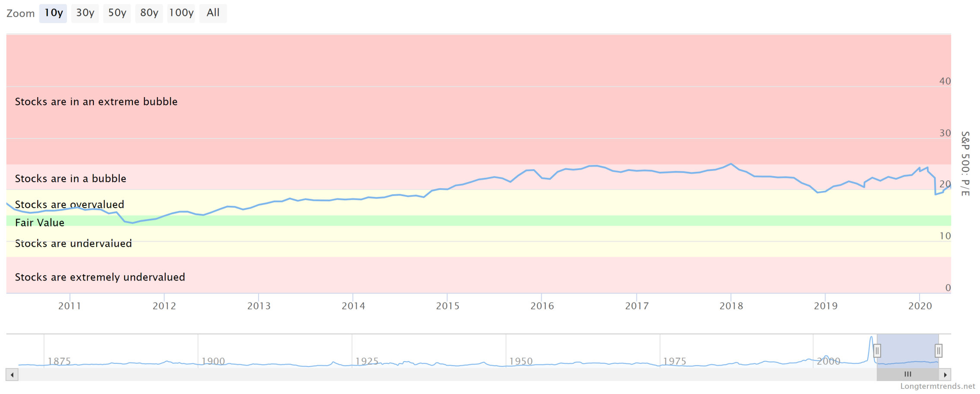The image size is (980, 394).
Task: Click the 10 y-axis value
Action: (x=945, y=236)
